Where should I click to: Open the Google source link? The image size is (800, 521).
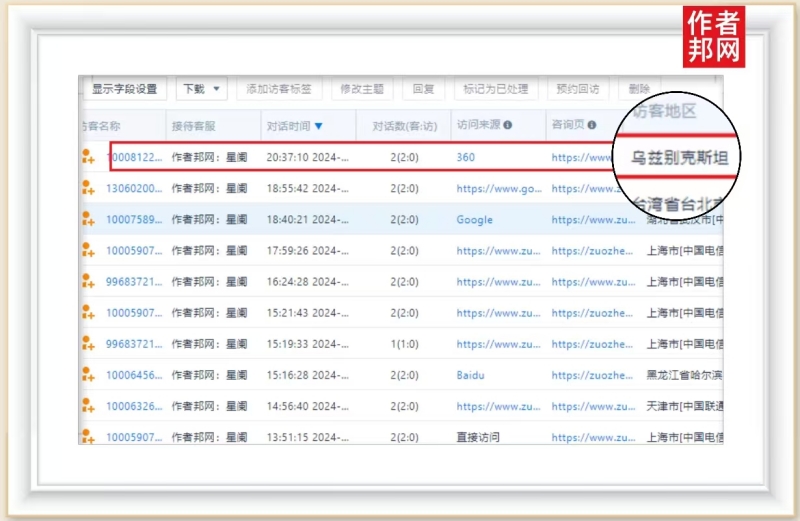coord(474,219)
